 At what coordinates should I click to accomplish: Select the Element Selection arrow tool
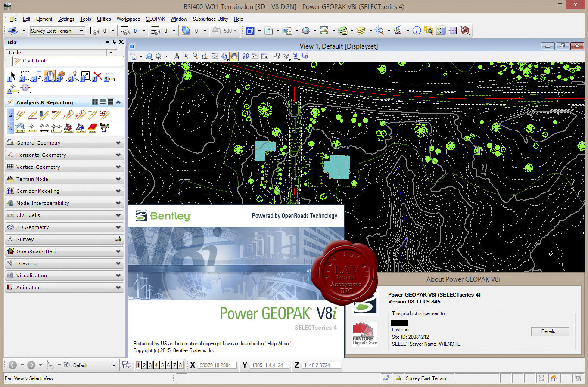pos(12,77)
